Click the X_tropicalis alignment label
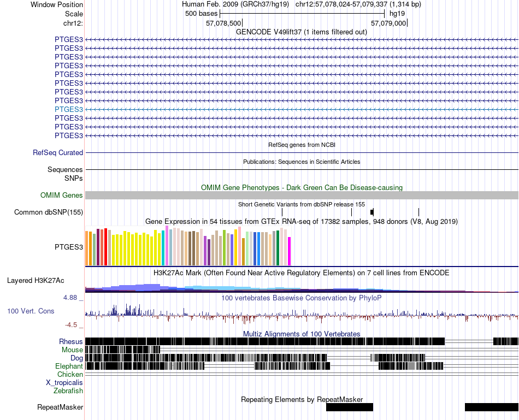519x420 pixels. click(64, 383)
